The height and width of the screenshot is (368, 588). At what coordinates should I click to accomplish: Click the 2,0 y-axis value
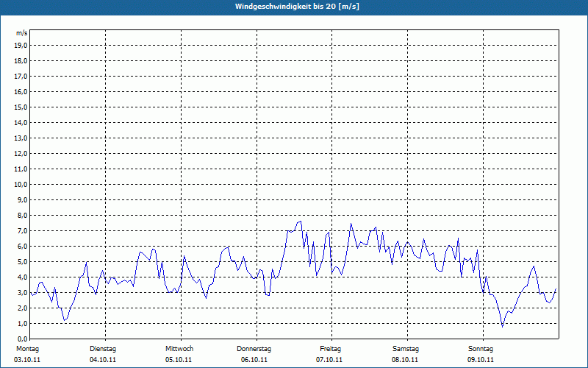(x=21, y=308)
